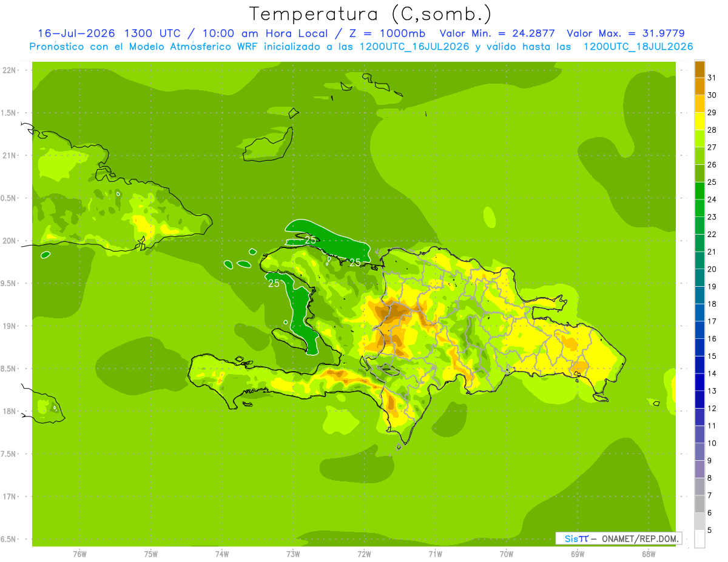Pick the deep blue swatch between legend 13 and 14

point(699,383)
